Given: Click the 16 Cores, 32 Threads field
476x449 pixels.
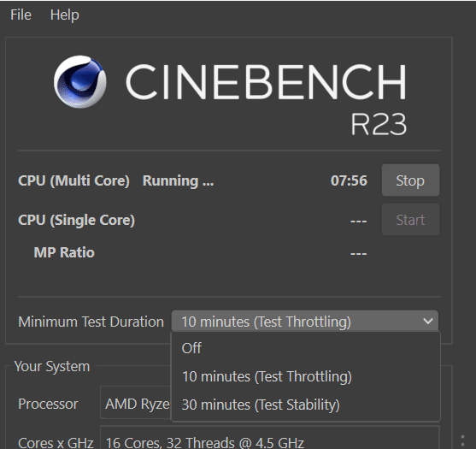Looking at the screenshot, I should point(269,438).
